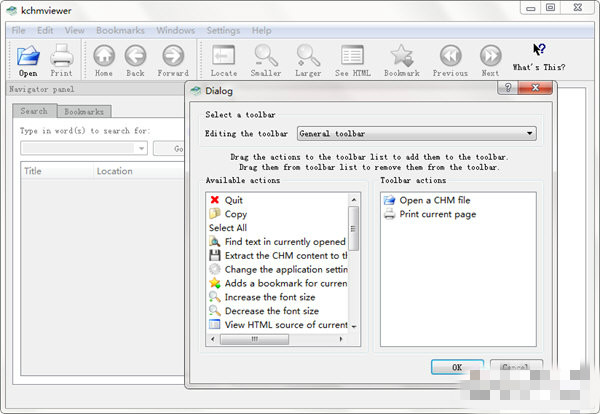This screenshot has width=600, height=414.
Task: Click the Previous page toolbar icon
Action: pyautogui.click(x=450, y=59)
